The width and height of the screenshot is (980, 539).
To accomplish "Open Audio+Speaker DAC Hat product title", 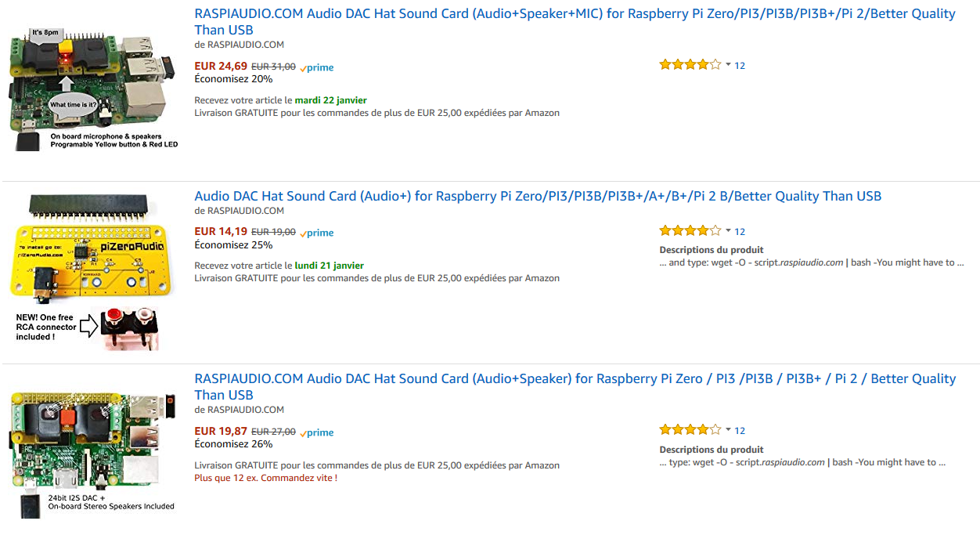I will pos(575,386).
